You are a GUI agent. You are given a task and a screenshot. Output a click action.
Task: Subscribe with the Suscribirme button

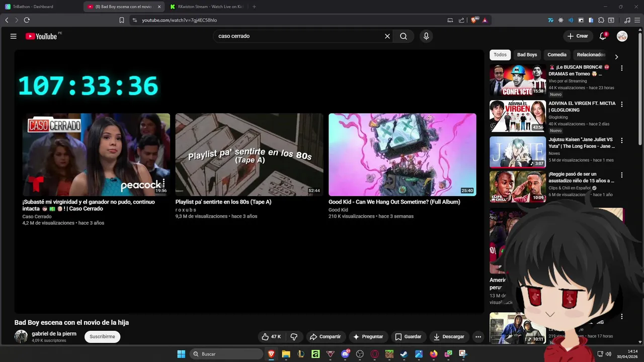[103, 337]
